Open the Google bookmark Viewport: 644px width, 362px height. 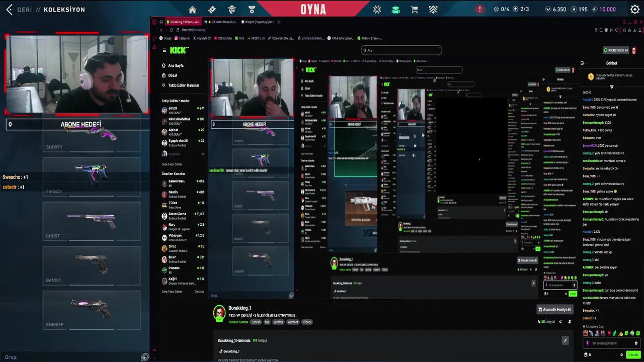(166, 38)
